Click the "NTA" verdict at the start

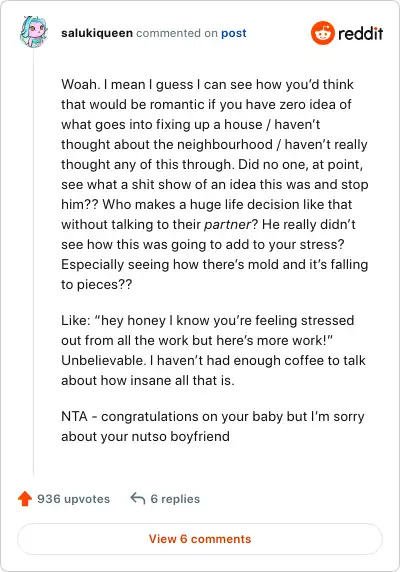(x=74, y=416)
